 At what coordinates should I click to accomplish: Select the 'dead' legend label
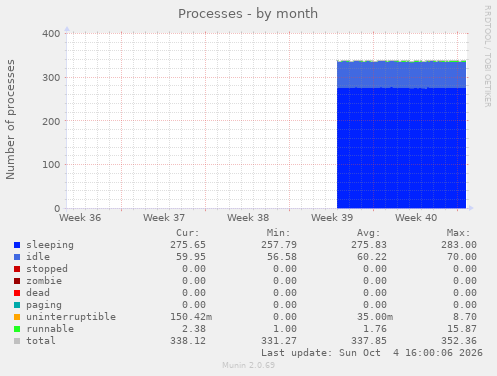[38, 293]
